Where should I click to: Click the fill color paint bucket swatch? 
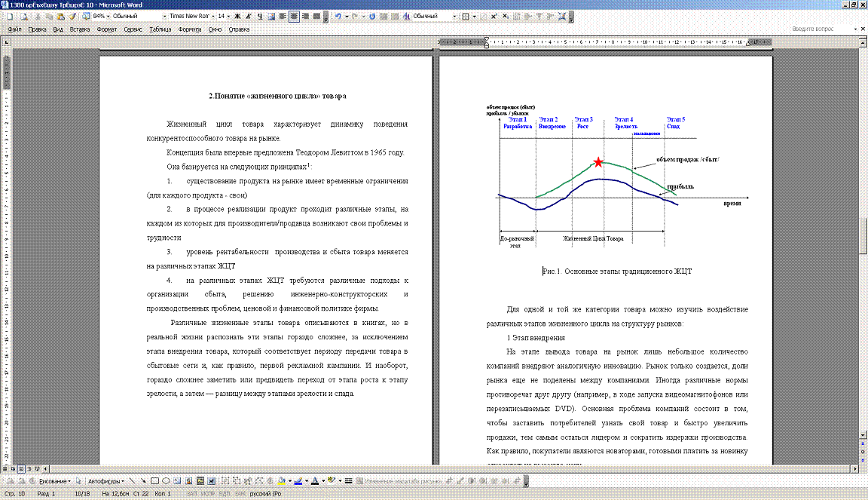pos(282,480)
